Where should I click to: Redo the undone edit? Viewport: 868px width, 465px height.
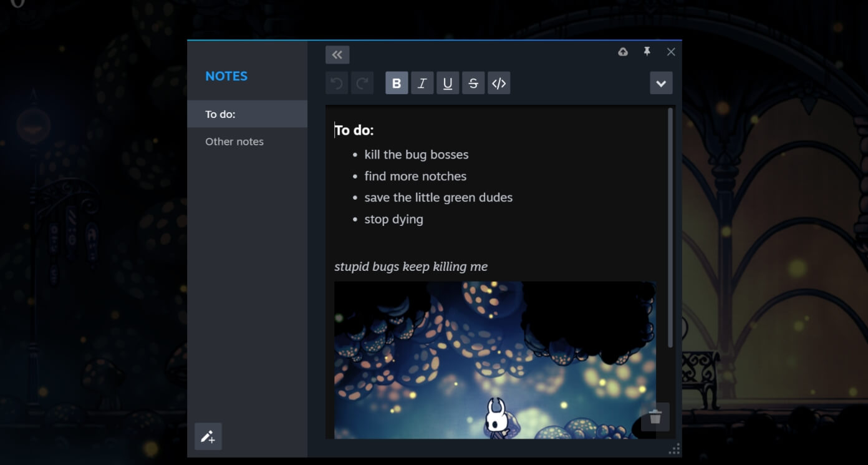pyautogui.click(x=362, y=83)
